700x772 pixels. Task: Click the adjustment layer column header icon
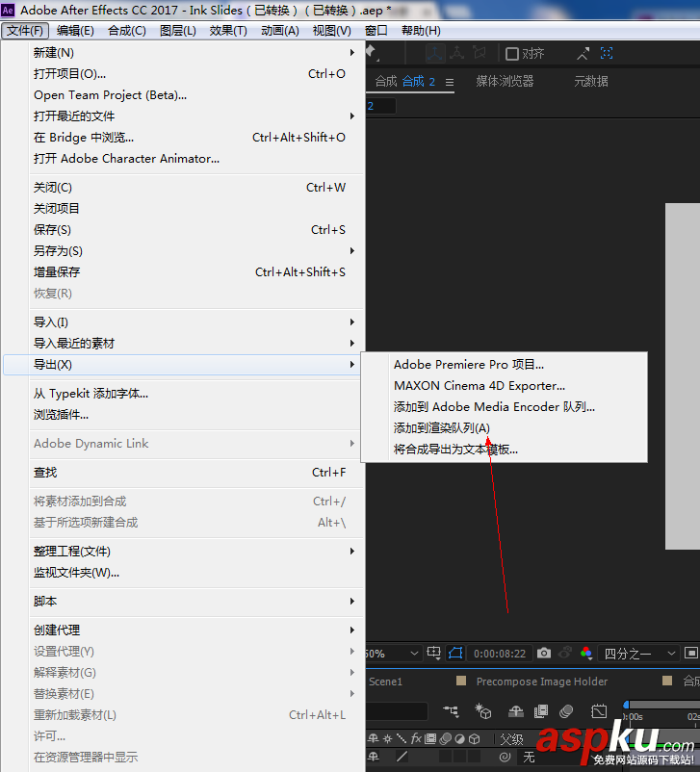459,738
